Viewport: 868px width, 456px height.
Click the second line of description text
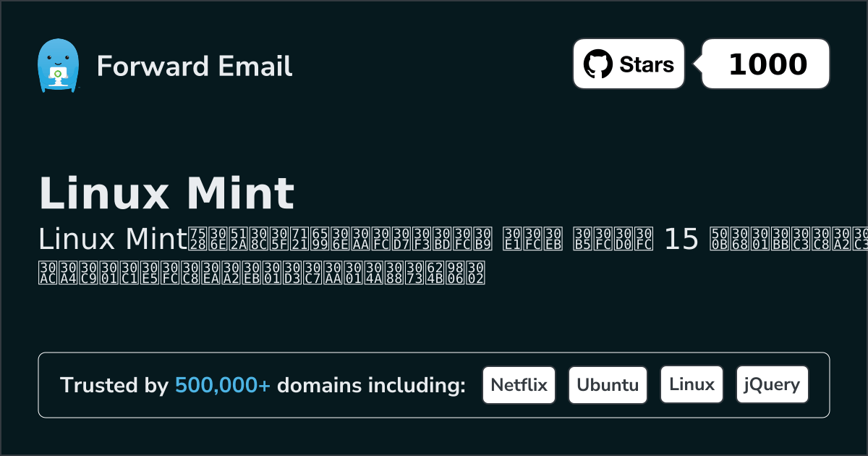tap(260, 272)
